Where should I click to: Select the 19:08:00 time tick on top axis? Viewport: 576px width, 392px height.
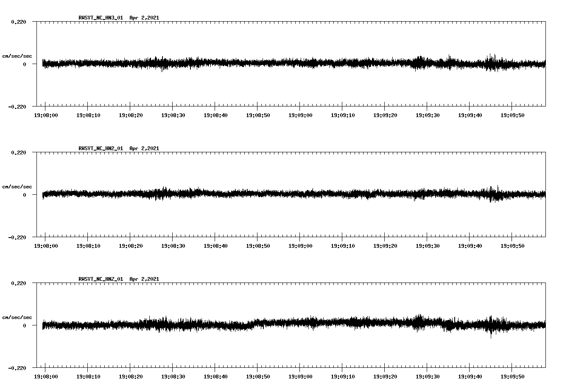coord(46,114)
